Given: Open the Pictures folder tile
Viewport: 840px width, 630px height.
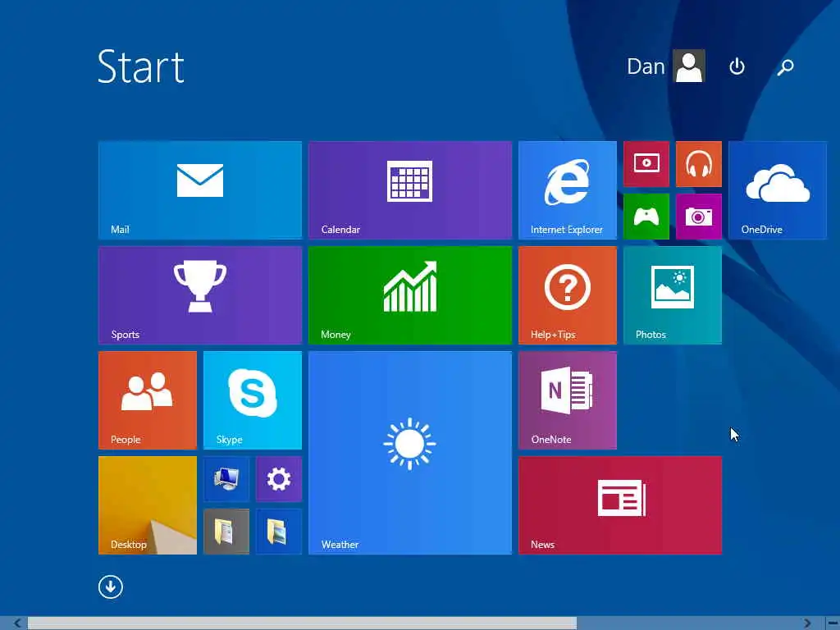Looking at the screenshot, I should (279, 532).
